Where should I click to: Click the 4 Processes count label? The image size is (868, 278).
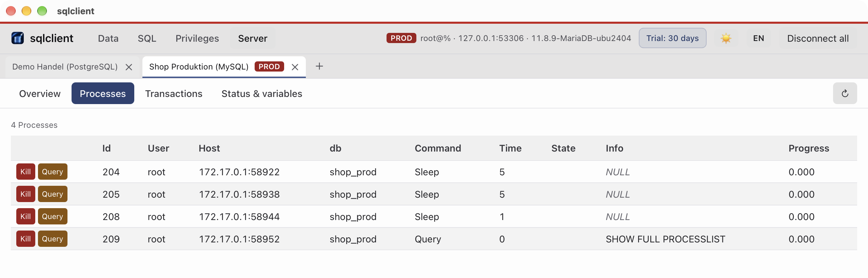click(x=34, y=125)
